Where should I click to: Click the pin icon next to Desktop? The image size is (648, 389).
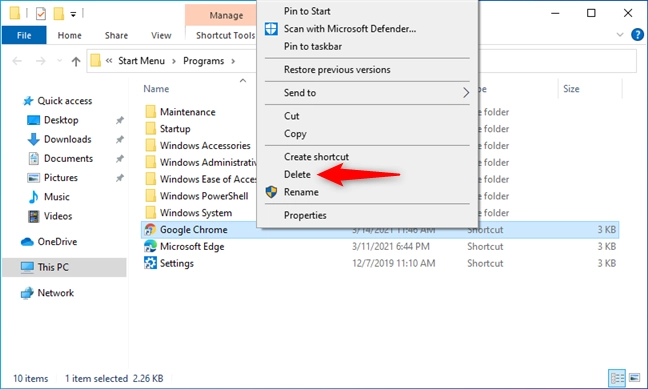(x=119, y=120)
